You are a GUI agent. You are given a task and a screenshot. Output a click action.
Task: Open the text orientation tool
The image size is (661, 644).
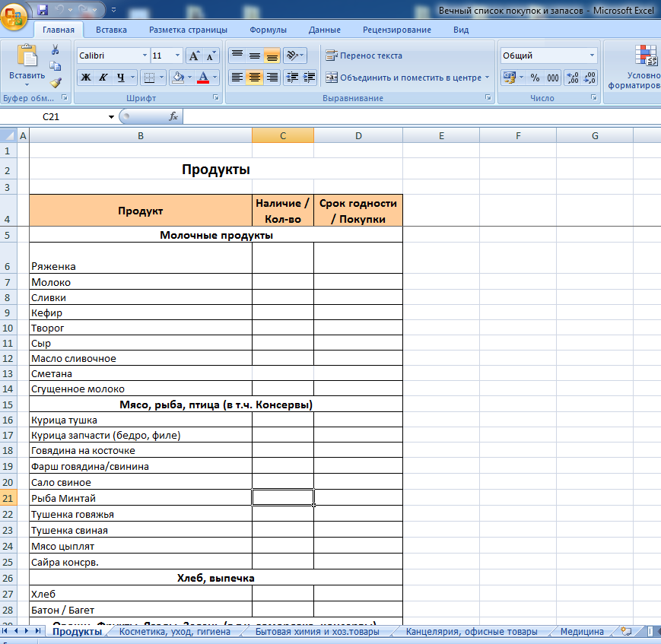pyautogui.click(x=294, y=56)
